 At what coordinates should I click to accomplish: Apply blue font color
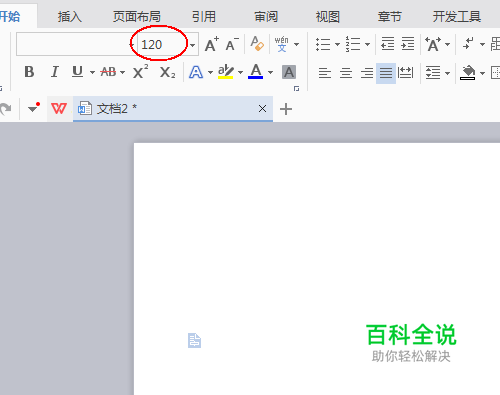coord(256,71)
